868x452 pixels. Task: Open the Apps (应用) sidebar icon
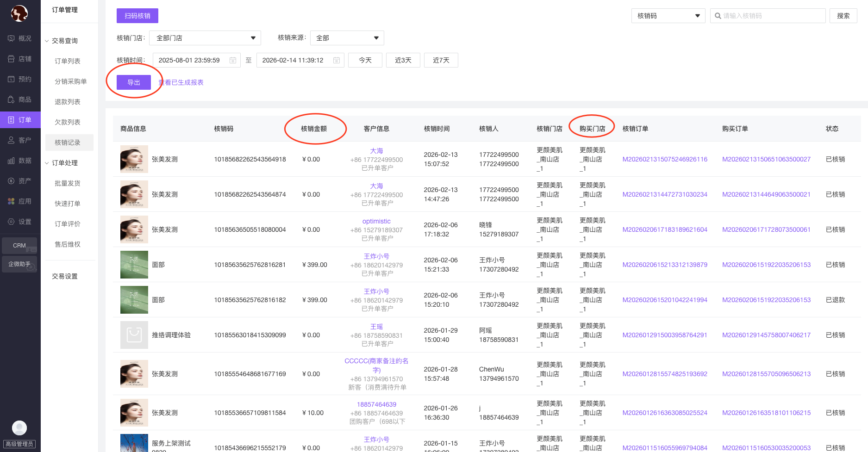coord(11,201)
